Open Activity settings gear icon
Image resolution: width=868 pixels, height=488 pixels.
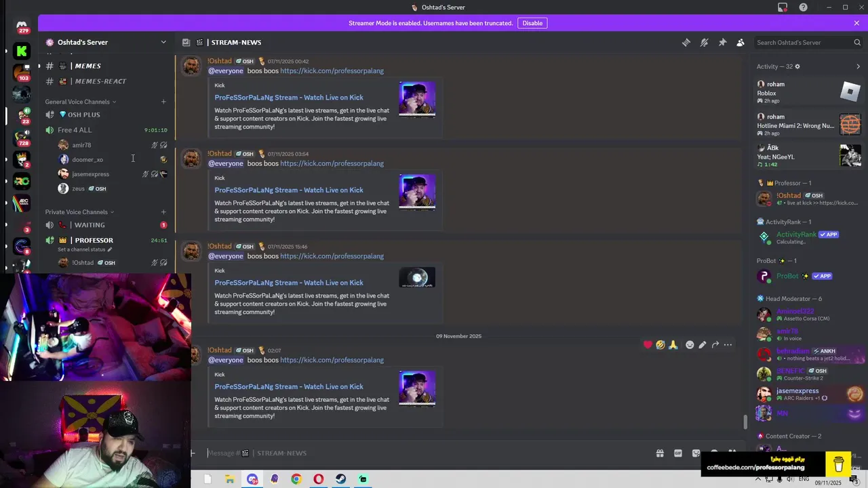[797, 66]
